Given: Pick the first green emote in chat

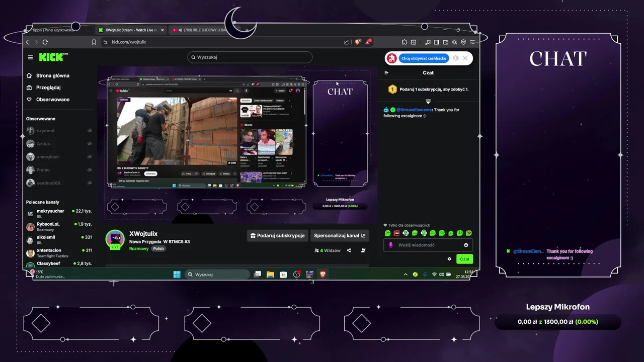Looking at the screenshot, I should (x=387, y=233).
